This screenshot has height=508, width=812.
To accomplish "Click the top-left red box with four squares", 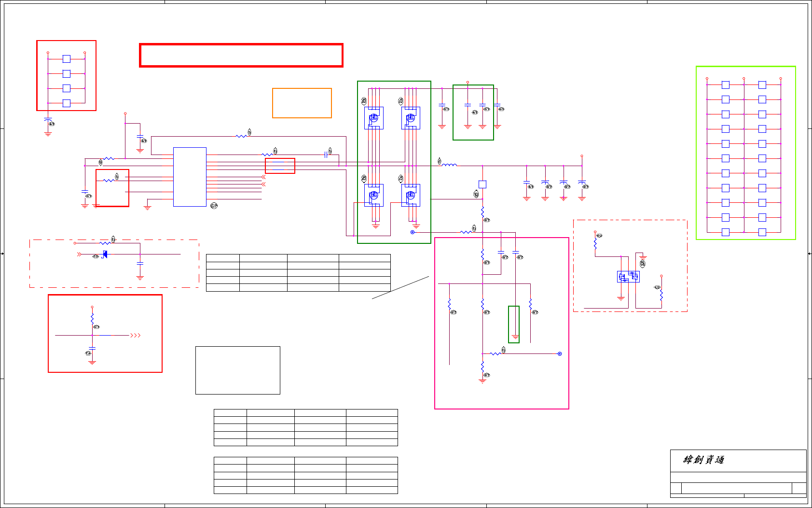I will [67, 76].
